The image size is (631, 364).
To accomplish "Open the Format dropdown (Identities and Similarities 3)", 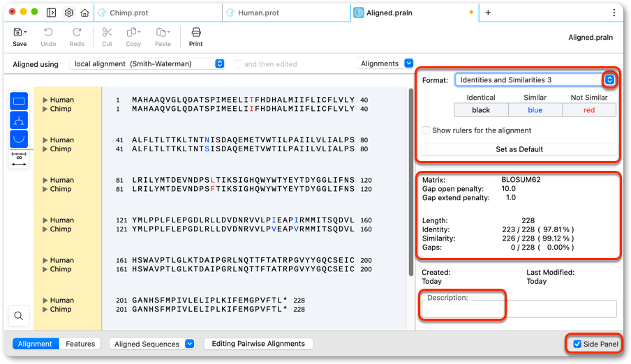I will [535, 79].
